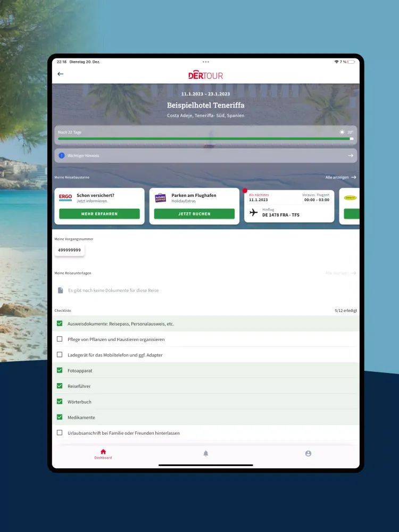Open the Hinflug DE 1478 FRA - TFS card
Screen dimensions: 399x532
coord(289,206)
